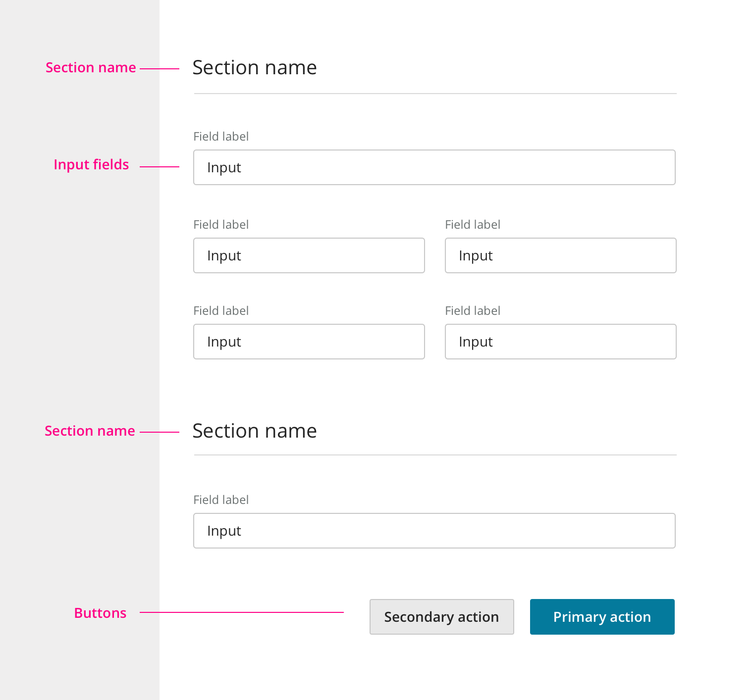Click the Field label above the topmost input
The image size is (753, 700).
coord(221,137)
